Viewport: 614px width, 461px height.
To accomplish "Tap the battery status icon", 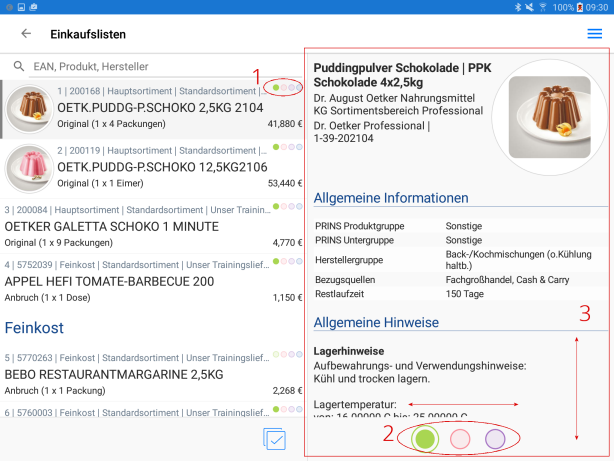I will pyautogui.click(x=580, y=7).
